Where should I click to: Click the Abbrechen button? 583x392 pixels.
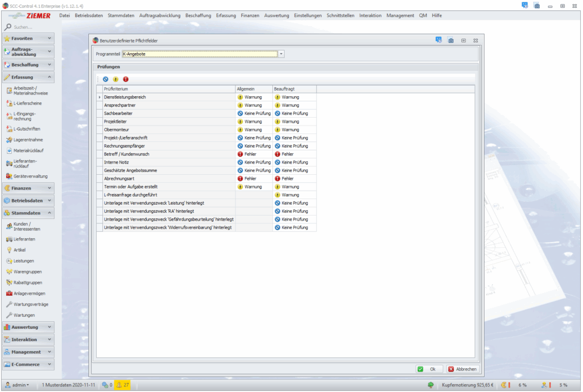(462, 369)
